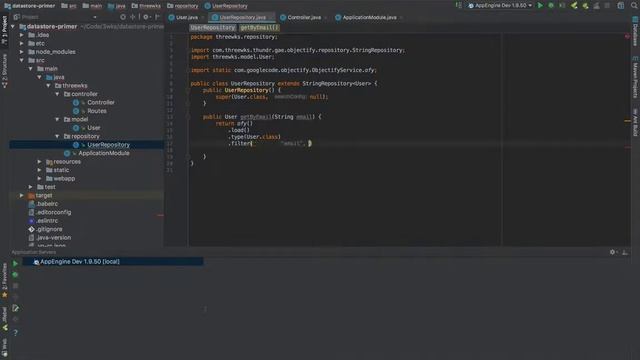Expand the resources folder
The height and width of the screenshot is (360, 640).
(x=40, y=162)
